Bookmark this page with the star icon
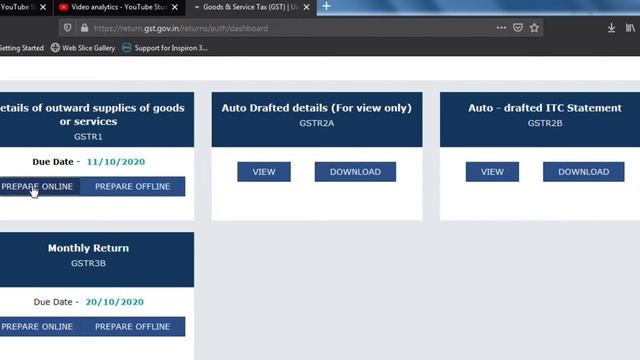640x360 pixels. click(534, 28)
